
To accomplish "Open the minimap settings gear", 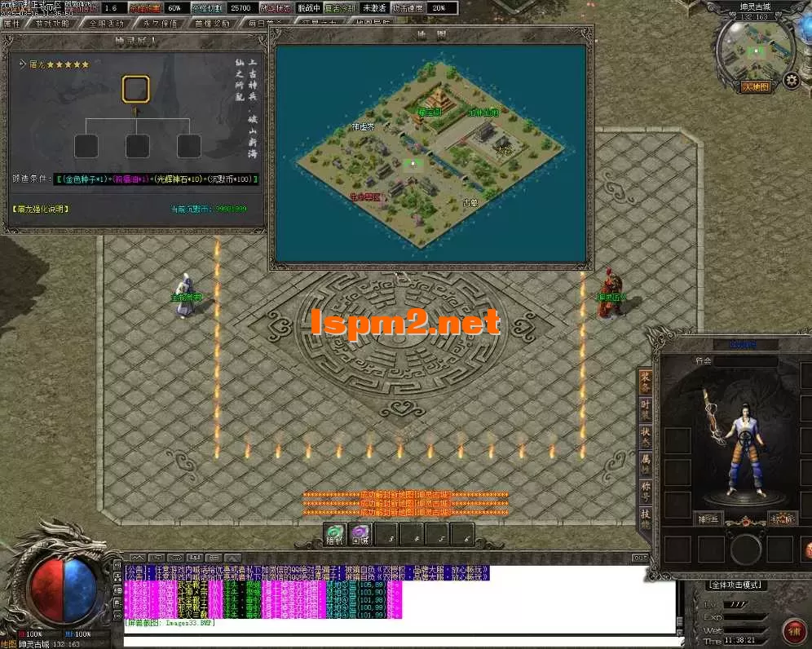I will [791, 80].
